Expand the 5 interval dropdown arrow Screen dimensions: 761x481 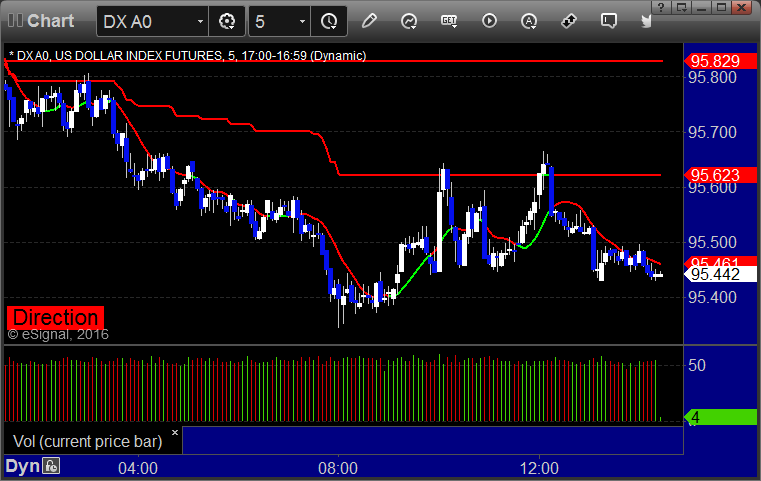tap(302, 22)
